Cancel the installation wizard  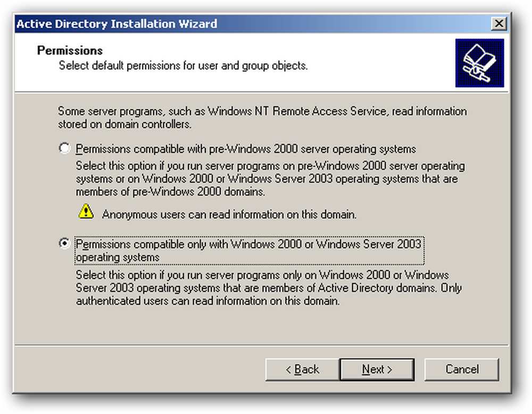coord(462,369)
